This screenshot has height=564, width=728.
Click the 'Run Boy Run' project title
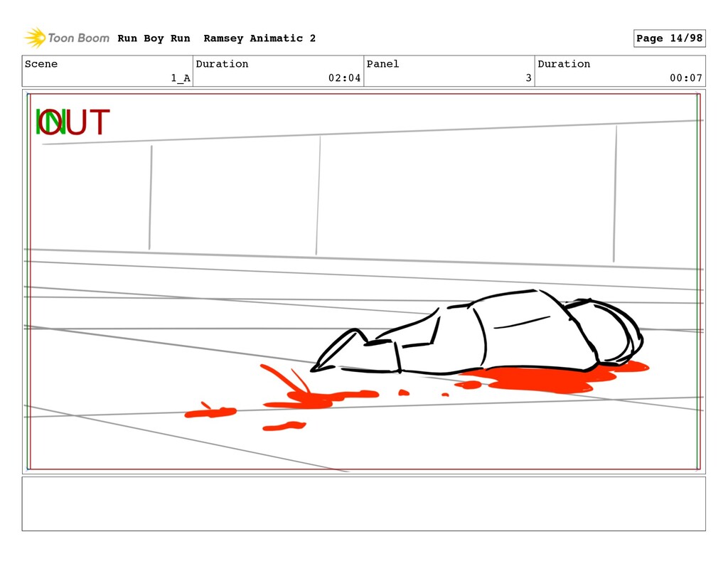click(x=154, y=38)
